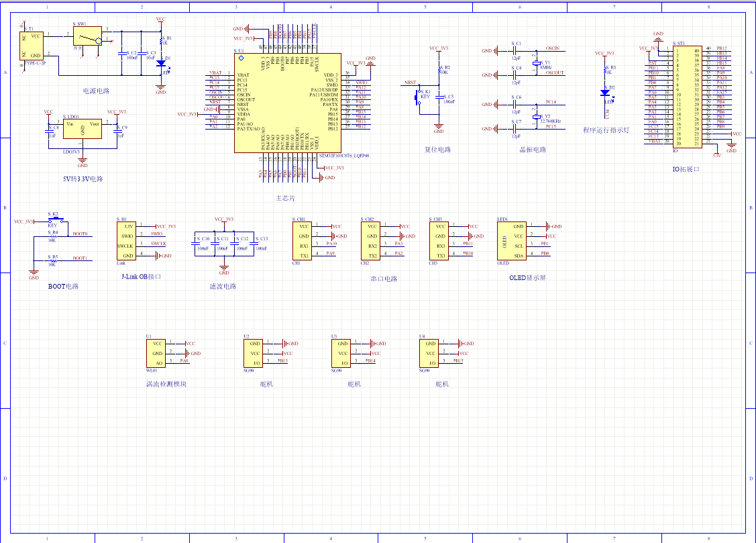756x543 pixels.
Task: Select serial connector S_CH1
Action: point(302,241)
